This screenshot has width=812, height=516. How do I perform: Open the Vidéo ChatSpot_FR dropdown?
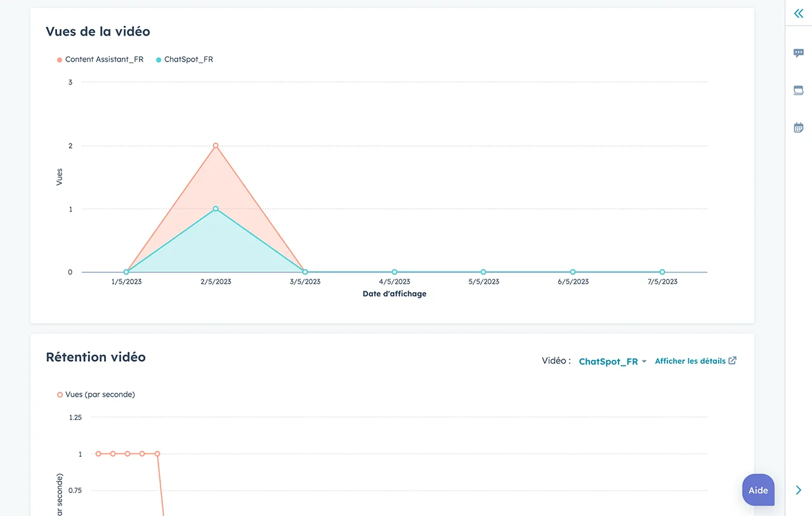pyautogui.click(x=612, y=362)
